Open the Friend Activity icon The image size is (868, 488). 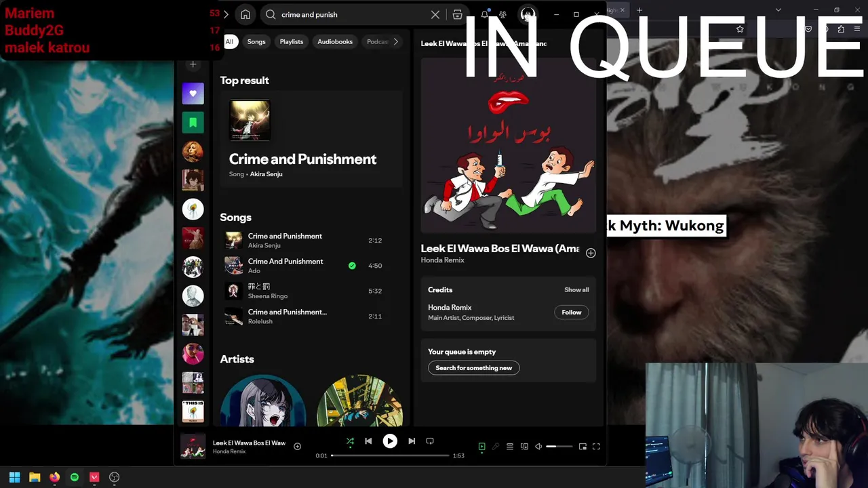[x=502, y=14]
